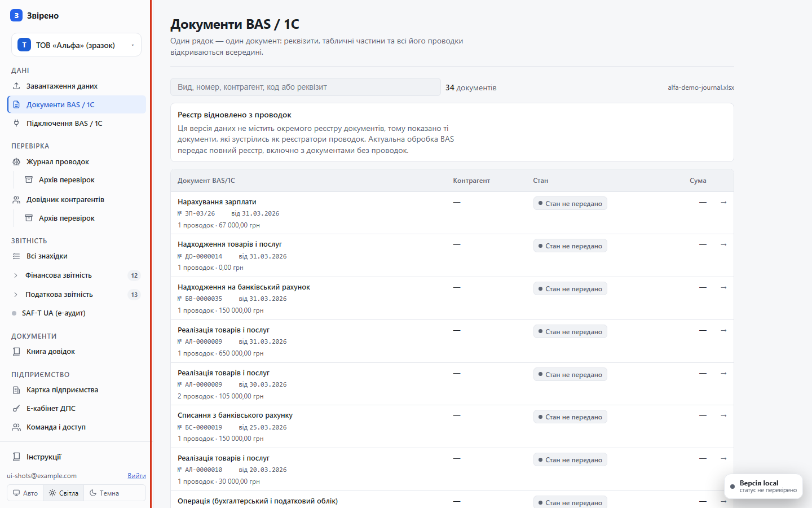Select Документи BAS / 1С in sidebar
The height and width of the screenshot is (508, 812).
[77, 105]
